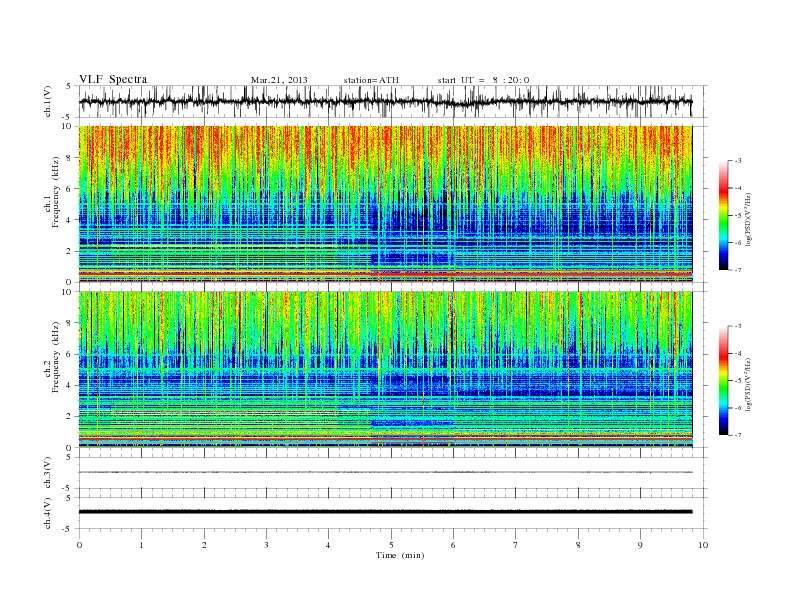Click the ch.1 frequency spectrogram panel
792x612 pixels.
[x=386, y=204]
